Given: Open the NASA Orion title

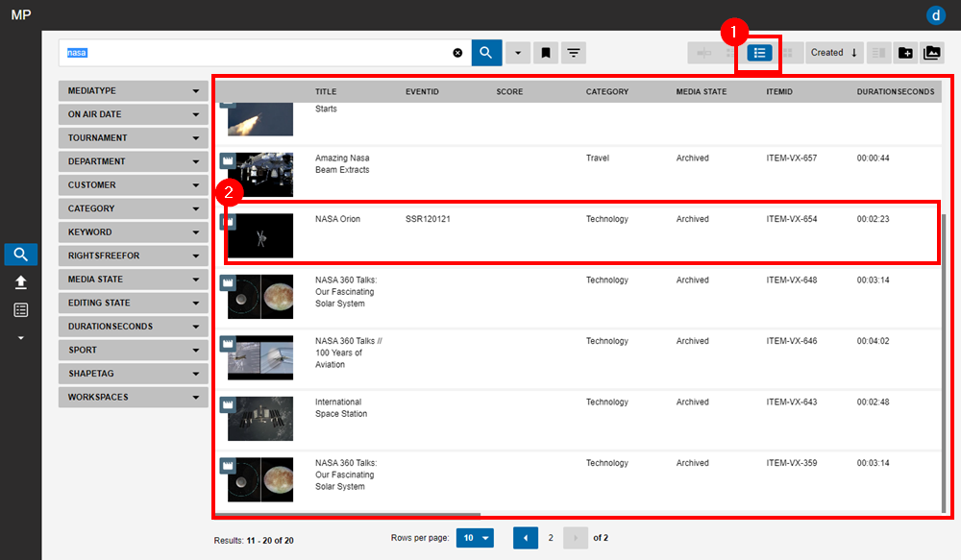Looking at the screenshot, I should 337,219.
